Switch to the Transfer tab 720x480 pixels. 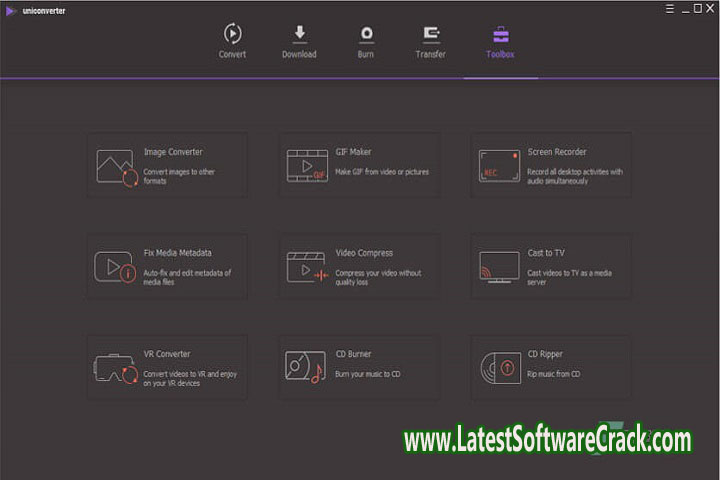point(431,40)
